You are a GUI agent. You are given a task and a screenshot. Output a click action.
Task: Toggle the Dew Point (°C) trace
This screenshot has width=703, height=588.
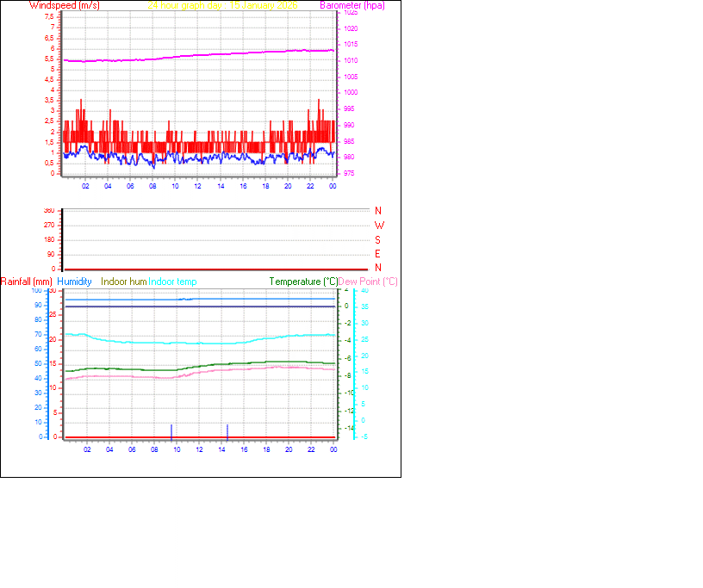coord(367,281)
